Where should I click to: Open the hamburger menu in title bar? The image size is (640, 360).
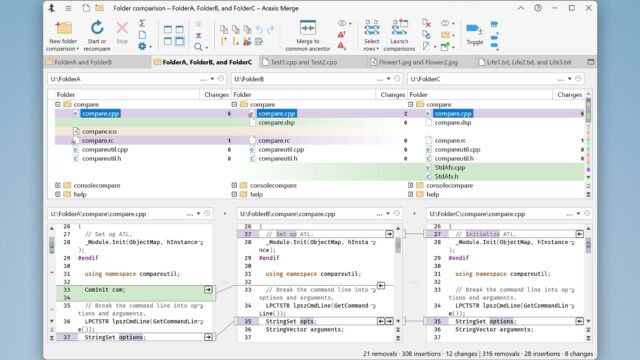(68, 8)
